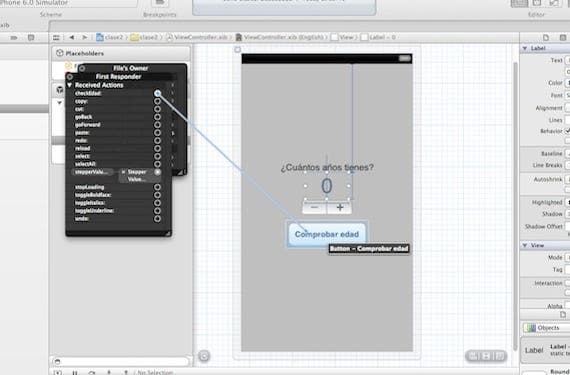The width and height of the screenshot is (570, 375).
Task: Click the navigator speech-bubble icon at far left
Action: tap(31, 37)
